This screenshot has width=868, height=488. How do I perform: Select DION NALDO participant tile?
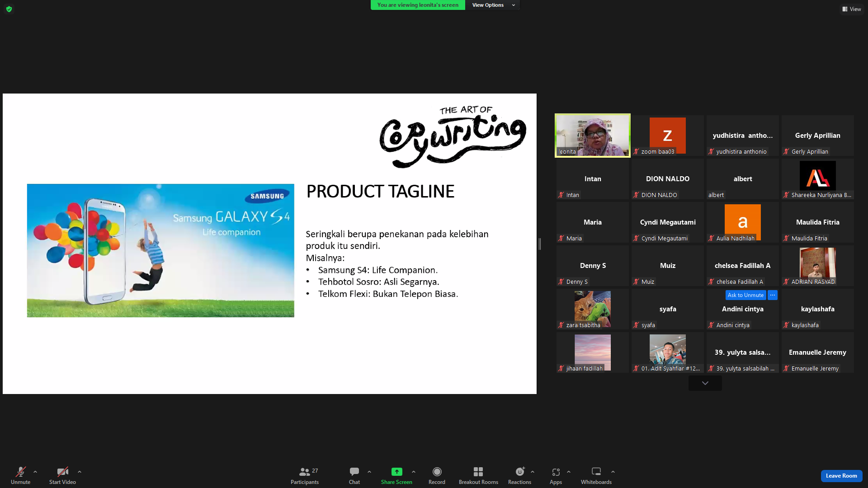coord(668,179)
